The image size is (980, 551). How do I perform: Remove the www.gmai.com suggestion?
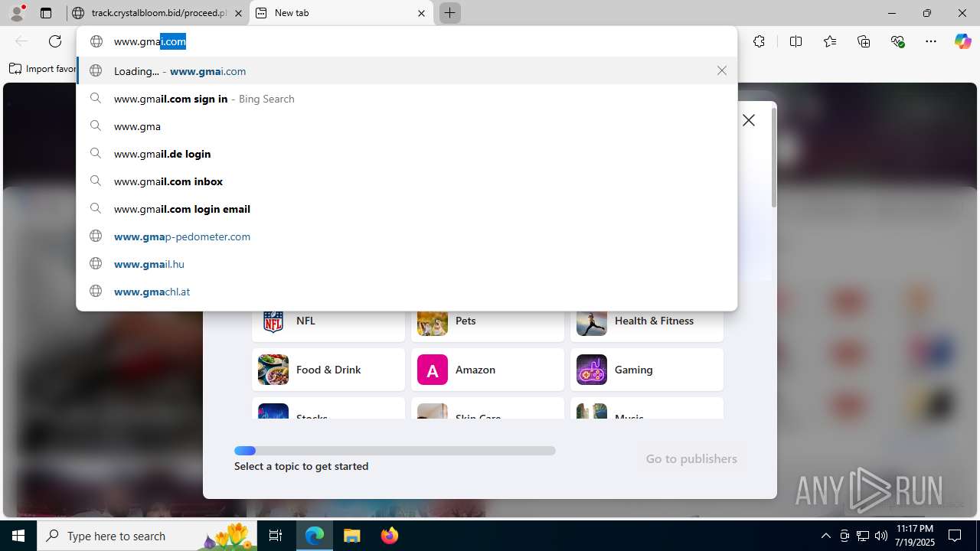pyautogui.click(x=722, y=70)
